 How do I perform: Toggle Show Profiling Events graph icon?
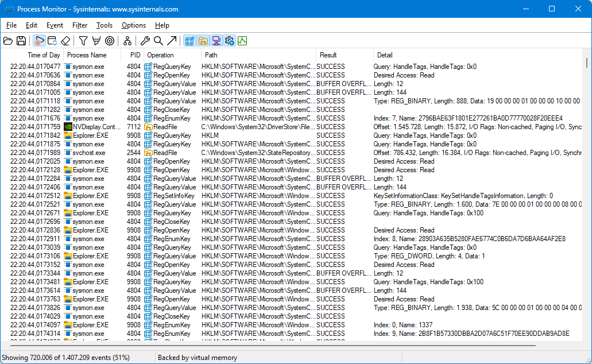(242, 41)
